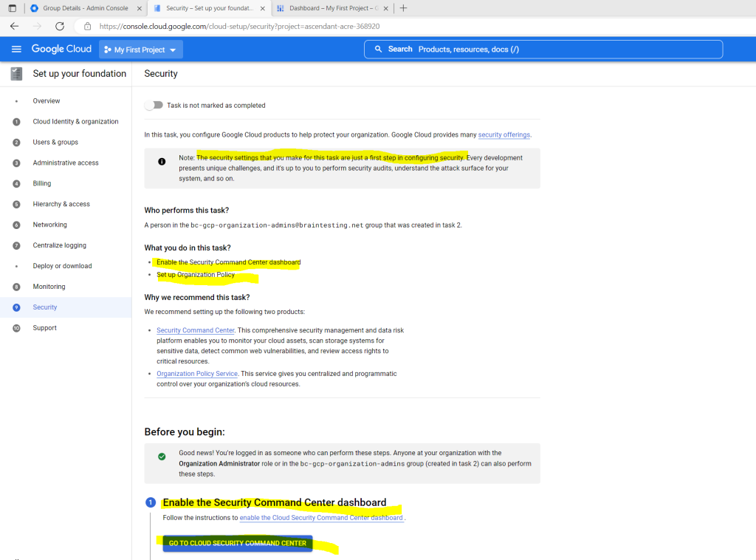Screen dimensions: 756x560
Task: Click the Who performs this task? heading
Action: point(187,211)
